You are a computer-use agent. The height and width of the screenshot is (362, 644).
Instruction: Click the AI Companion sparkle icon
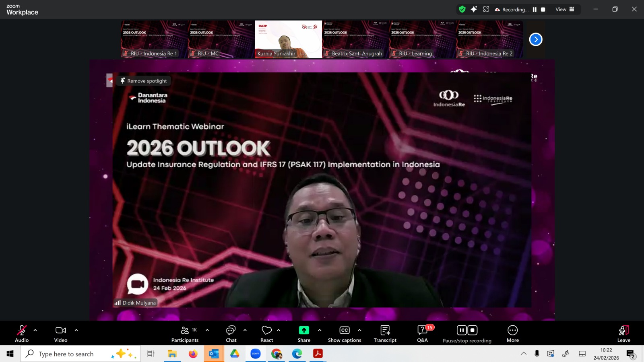(474, 9)
